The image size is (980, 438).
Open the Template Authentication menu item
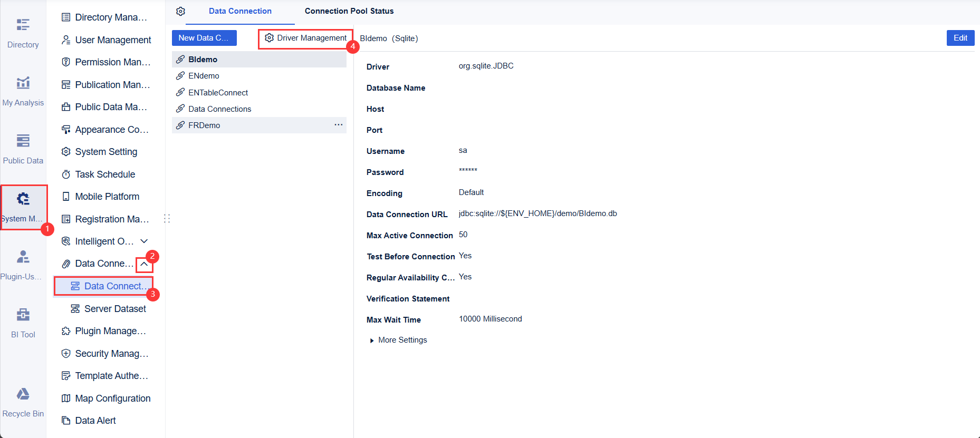(x=106, y=376)
